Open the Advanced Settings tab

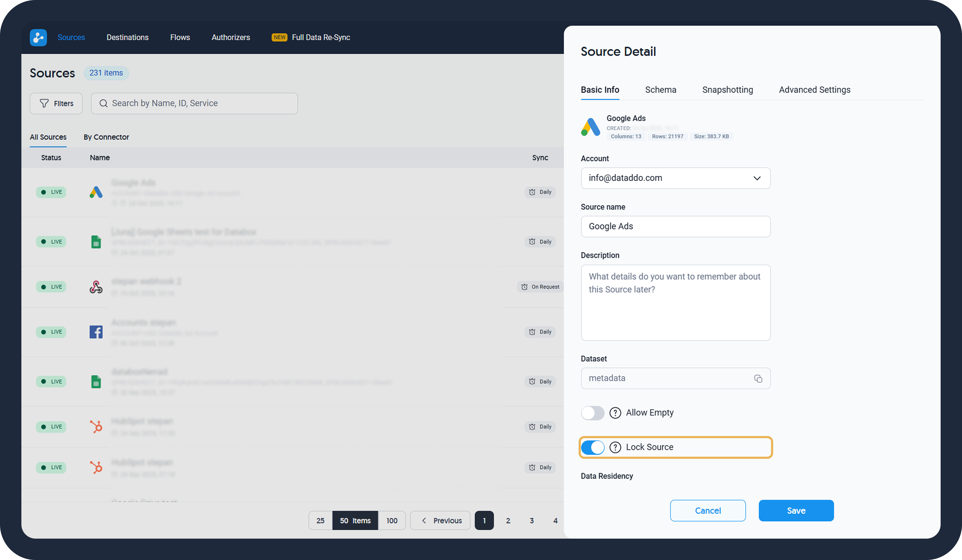pyautogui.click(x=814, y=90)
